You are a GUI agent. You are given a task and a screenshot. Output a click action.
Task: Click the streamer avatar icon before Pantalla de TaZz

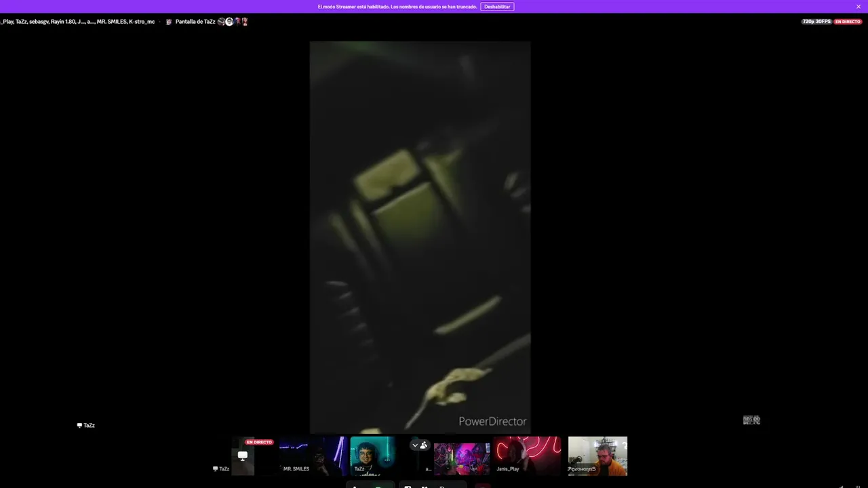pyautogui.click(x=169, y=22)
